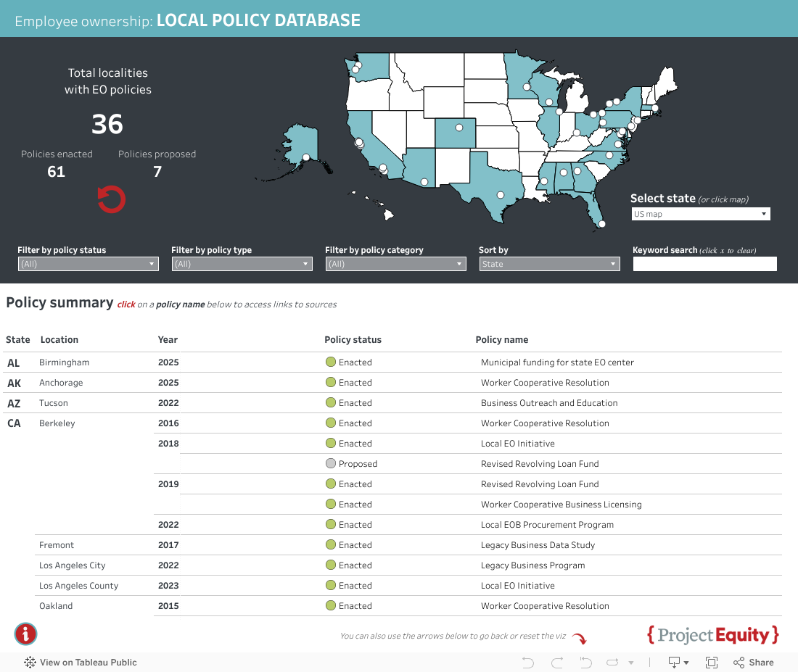
Task: Open the red info icon
Action: 26,634
